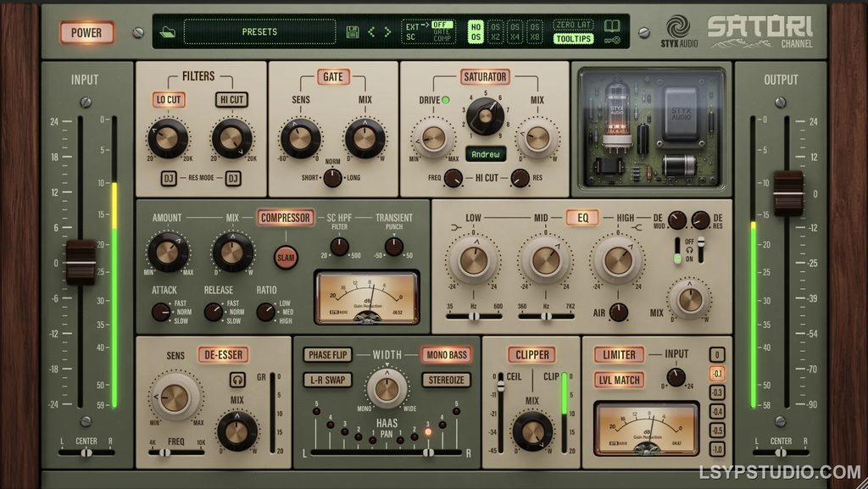
Task: Select OS X4 oversampling option
Action: click(x=515, y=32)
